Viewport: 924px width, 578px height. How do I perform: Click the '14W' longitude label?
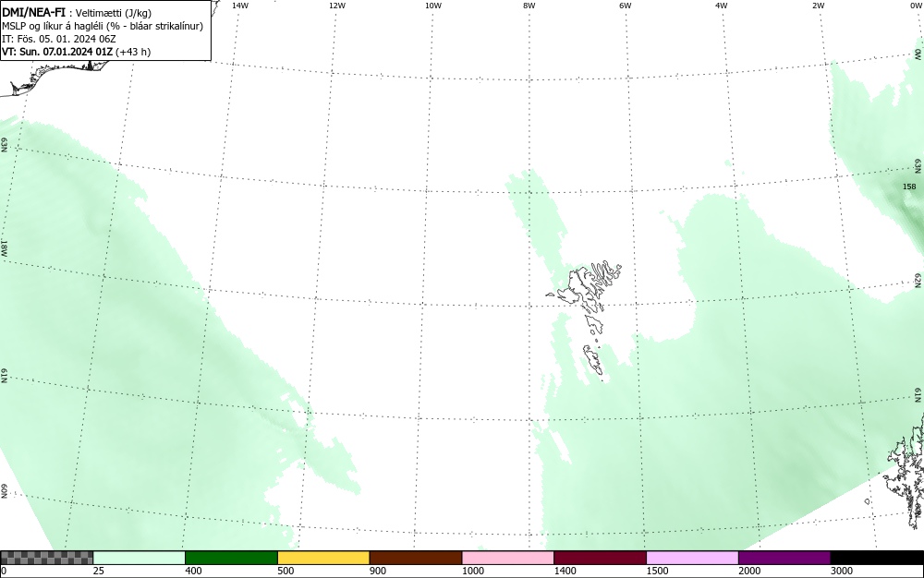[240, 6]
